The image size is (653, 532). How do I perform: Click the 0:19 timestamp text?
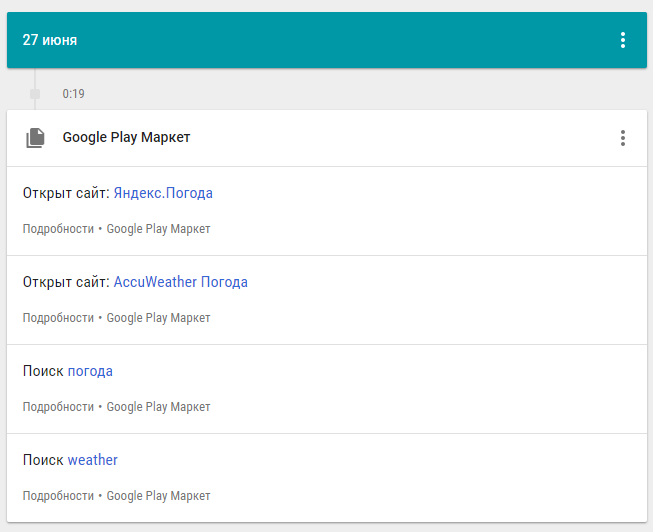(73, 94)
